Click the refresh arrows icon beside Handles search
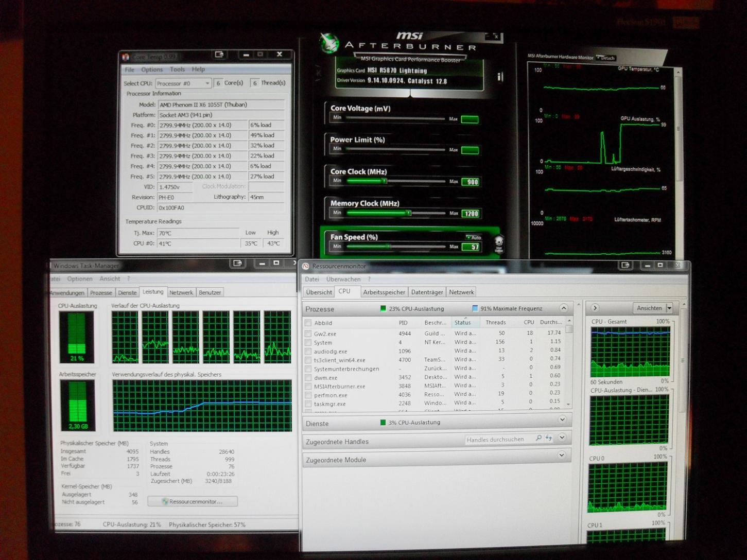 [548, 439]
